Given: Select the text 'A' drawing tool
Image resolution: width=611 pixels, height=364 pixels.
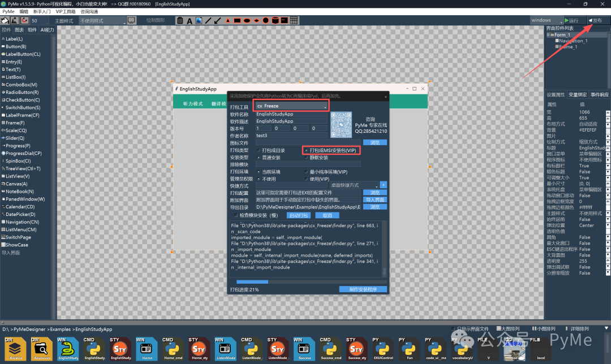Looking at the screenshot, I should tap(190, 21).
